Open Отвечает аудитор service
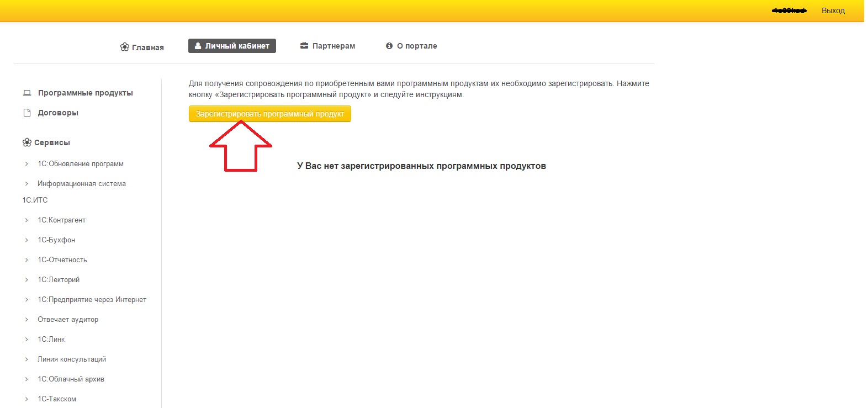This screenshot has width=868, height=408. click(x=68, y=320)
